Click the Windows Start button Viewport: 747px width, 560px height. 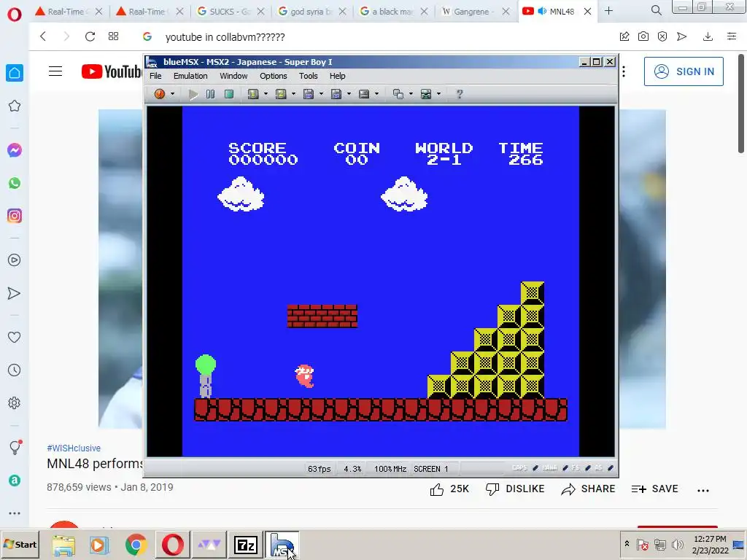20,544
